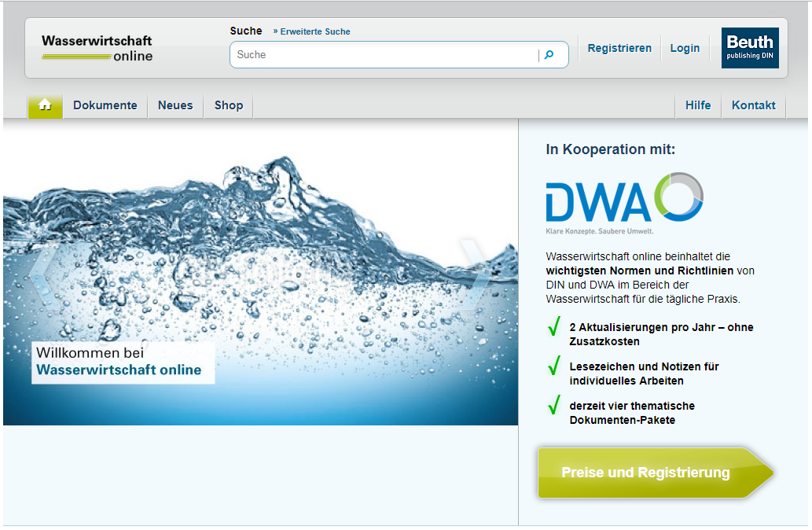Click the Wasserwirtschaft online logo
812x530 pixels.
click(97, 48)
